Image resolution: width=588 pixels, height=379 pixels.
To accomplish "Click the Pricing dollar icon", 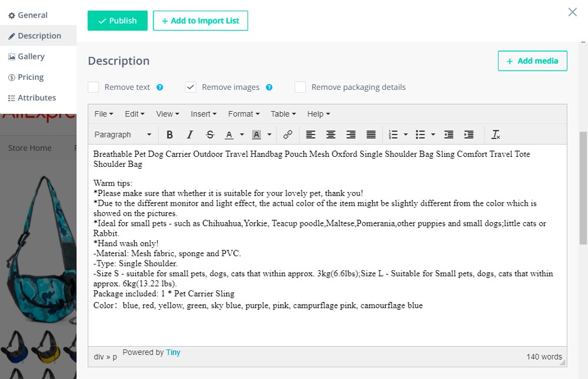I will click(12, 77).
